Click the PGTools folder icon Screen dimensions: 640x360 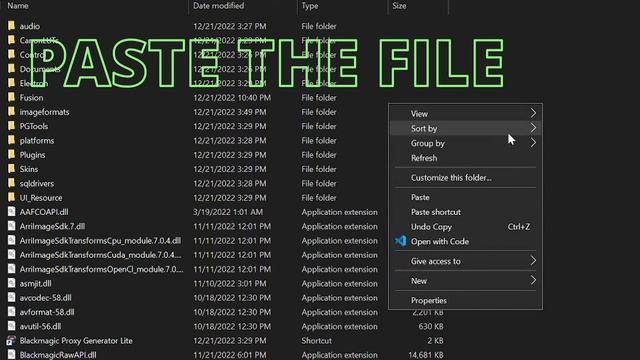tap(11, 126)
